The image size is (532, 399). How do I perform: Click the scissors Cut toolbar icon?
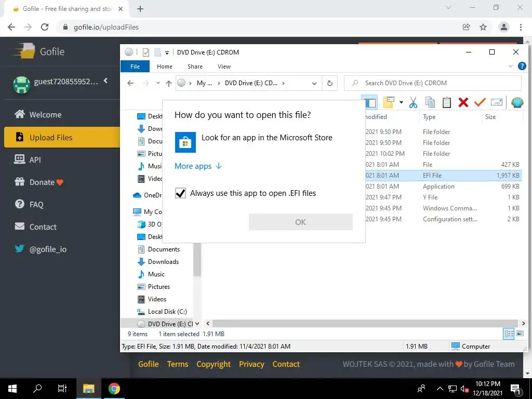(413, 102)
